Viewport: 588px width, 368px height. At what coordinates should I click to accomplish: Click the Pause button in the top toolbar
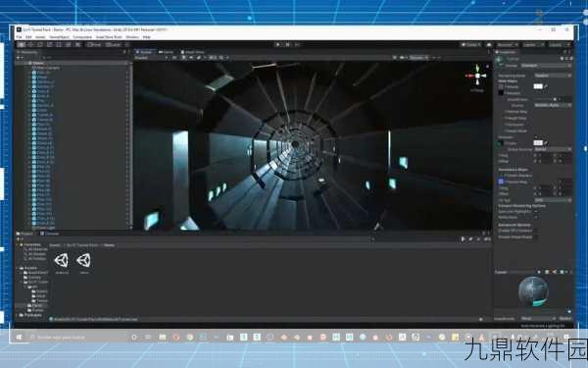287,45
